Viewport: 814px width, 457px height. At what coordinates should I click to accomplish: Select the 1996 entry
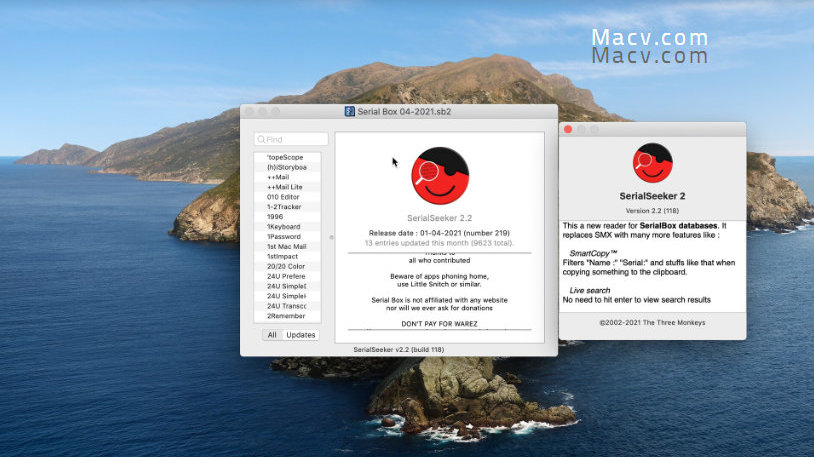click(287, 217)
